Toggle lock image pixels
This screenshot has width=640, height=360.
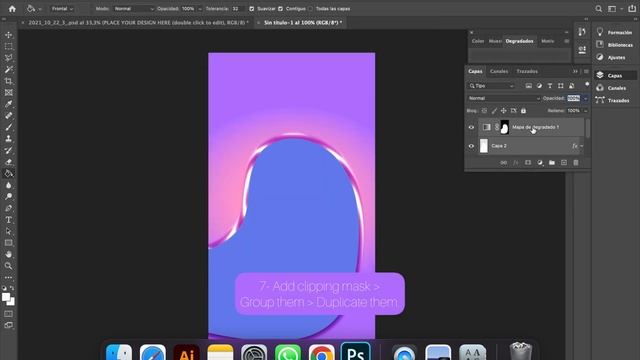(494, 111)
